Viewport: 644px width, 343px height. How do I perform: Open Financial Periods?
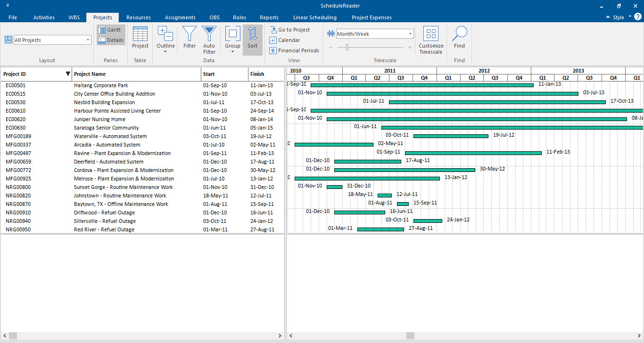294,50
